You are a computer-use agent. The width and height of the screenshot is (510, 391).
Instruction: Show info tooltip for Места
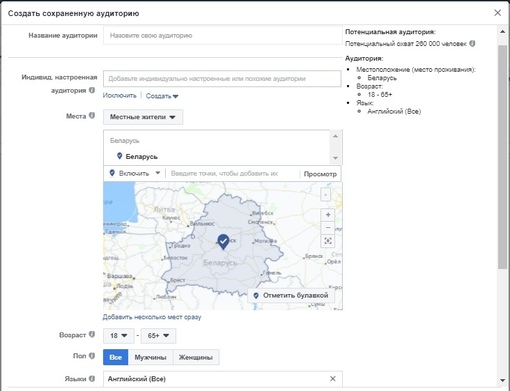click(92, 116)
